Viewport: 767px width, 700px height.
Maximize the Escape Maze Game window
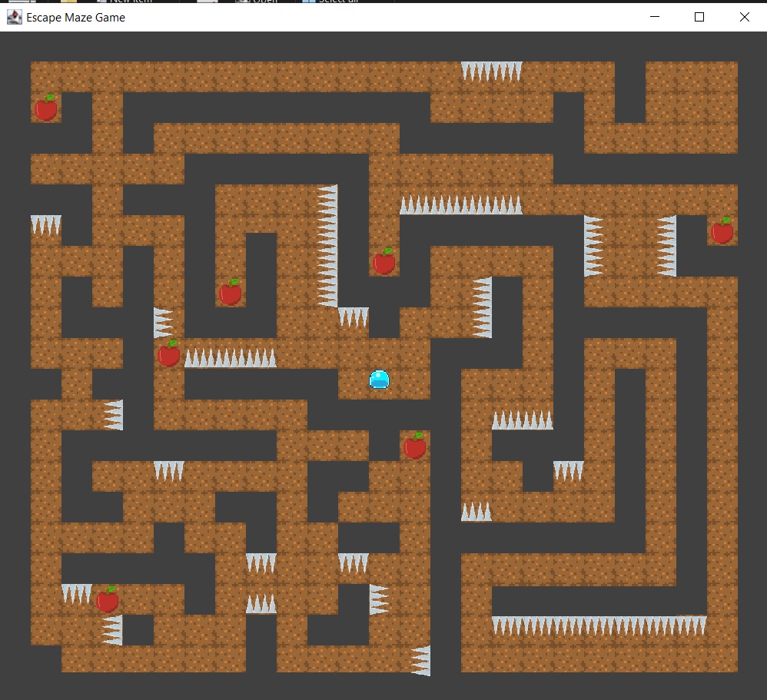699,17
